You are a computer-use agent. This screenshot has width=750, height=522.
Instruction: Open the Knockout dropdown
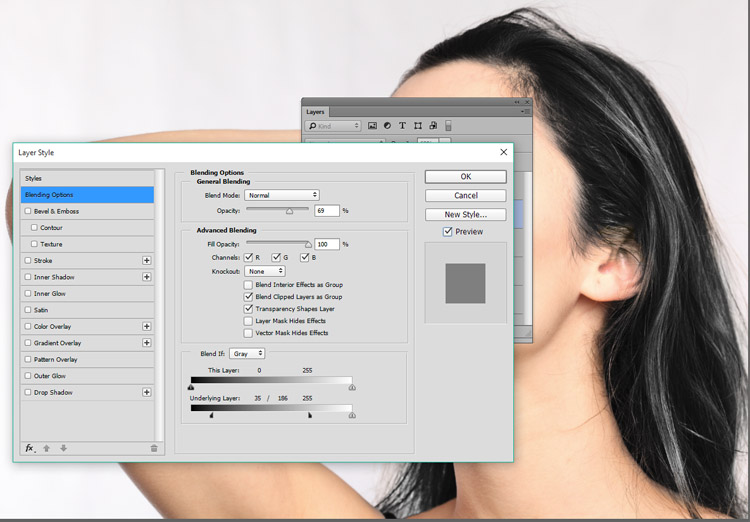tap(265, 271)
